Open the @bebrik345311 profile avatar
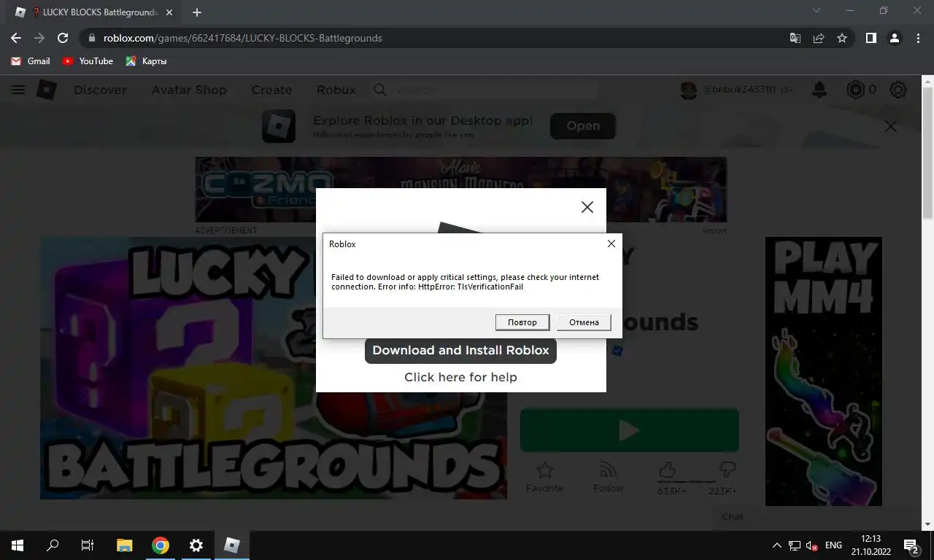 click(688, 90)
